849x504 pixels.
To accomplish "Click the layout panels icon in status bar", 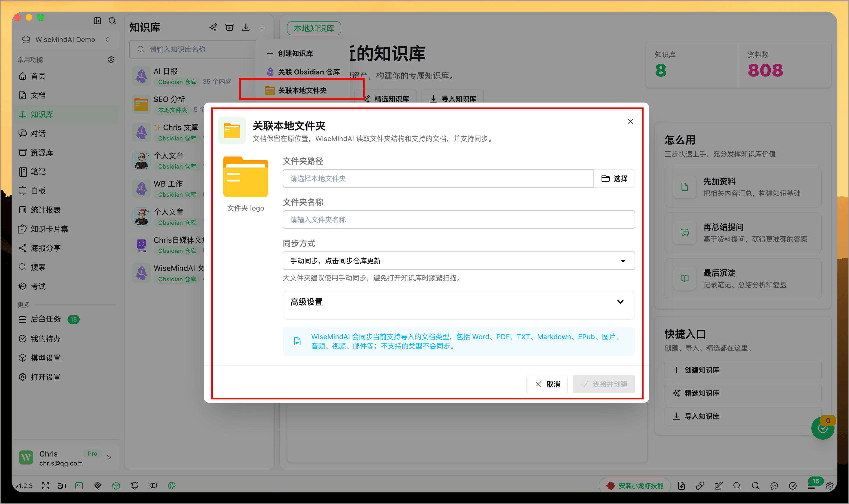I will [x=62, y=486].
